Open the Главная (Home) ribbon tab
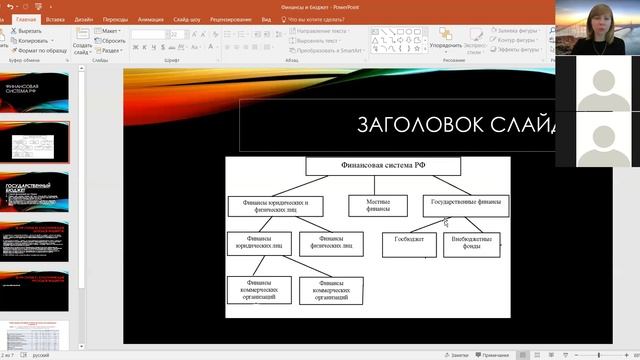640x360 pixels. click(26, 19)
